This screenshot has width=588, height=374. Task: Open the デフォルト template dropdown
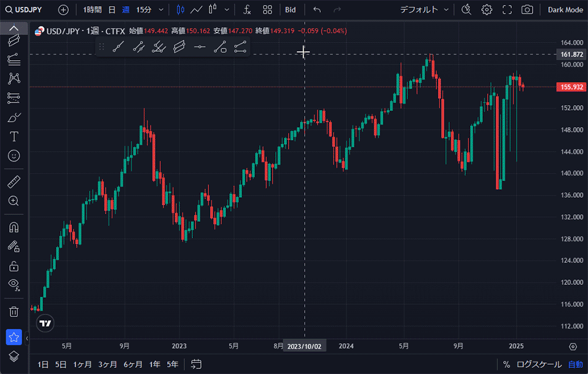pyautogui.click(x=424, y=10)
